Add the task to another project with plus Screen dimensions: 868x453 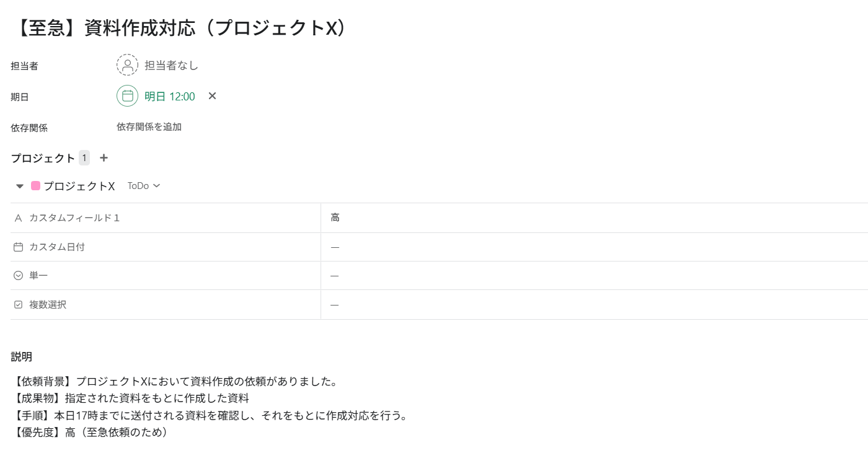point(104,158)
